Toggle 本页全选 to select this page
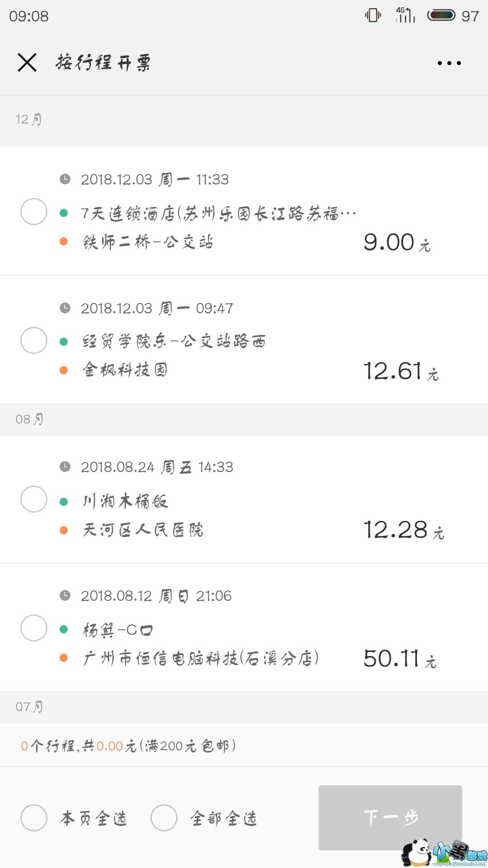The height and width of the screenshot is (868, 488). tap(34, 818)
